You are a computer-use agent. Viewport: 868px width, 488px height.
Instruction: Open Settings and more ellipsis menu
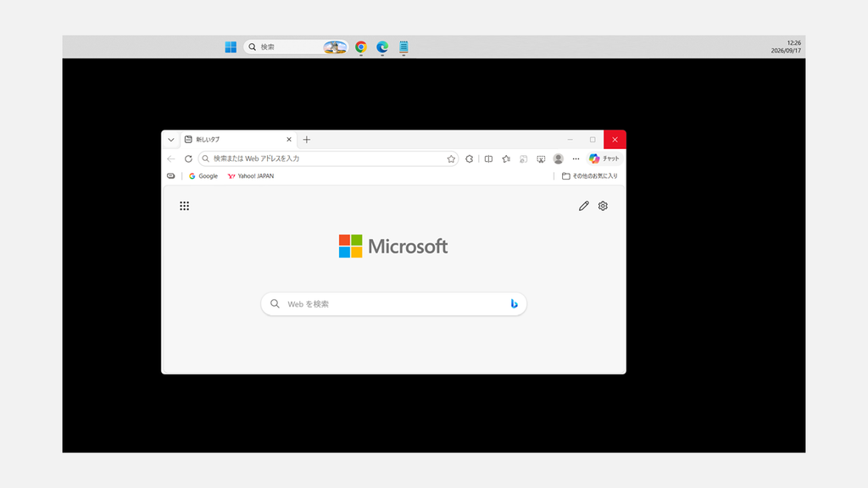(x=576, y=158)
